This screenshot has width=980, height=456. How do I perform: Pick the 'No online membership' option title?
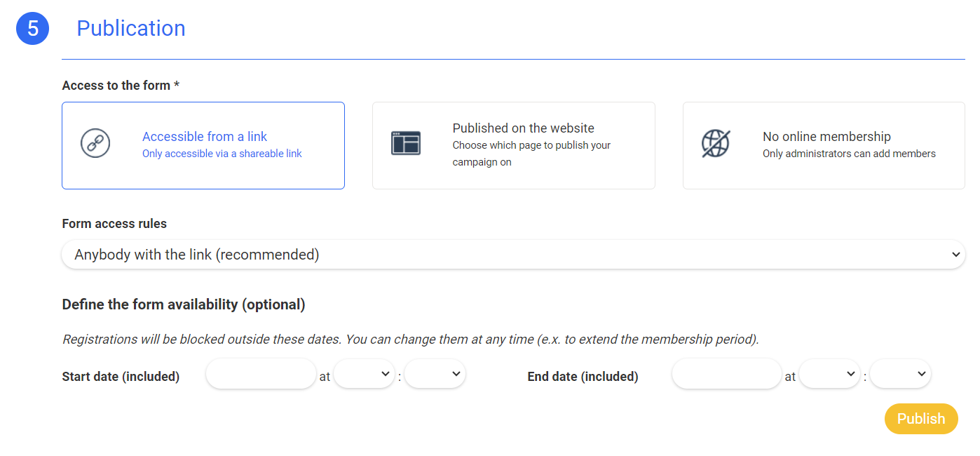pos(826,137)
